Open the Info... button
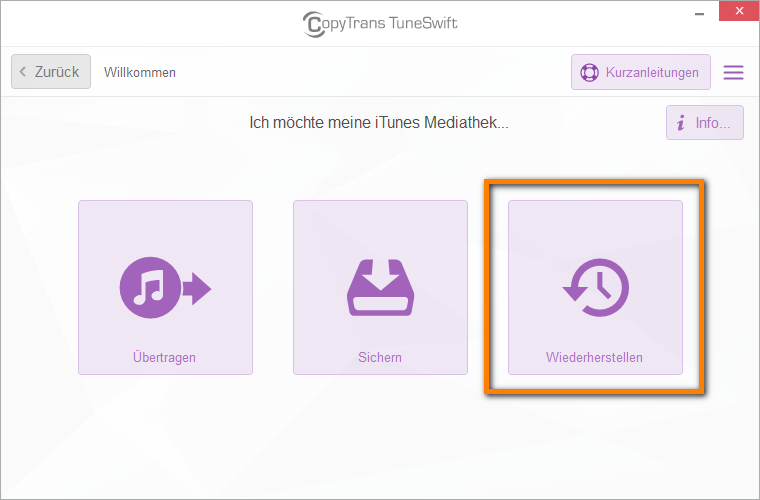The image size is (760, 500). click(x=705, y=123)
